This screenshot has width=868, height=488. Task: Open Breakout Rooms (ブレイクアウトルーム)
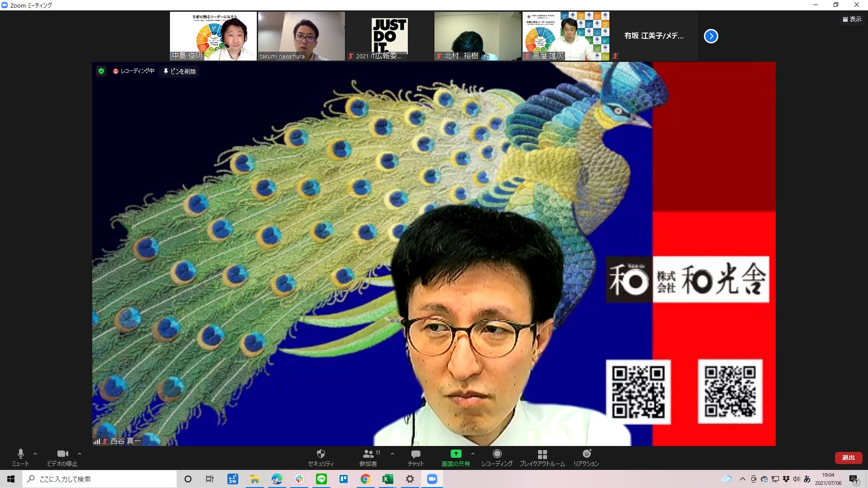coord(542,457)
